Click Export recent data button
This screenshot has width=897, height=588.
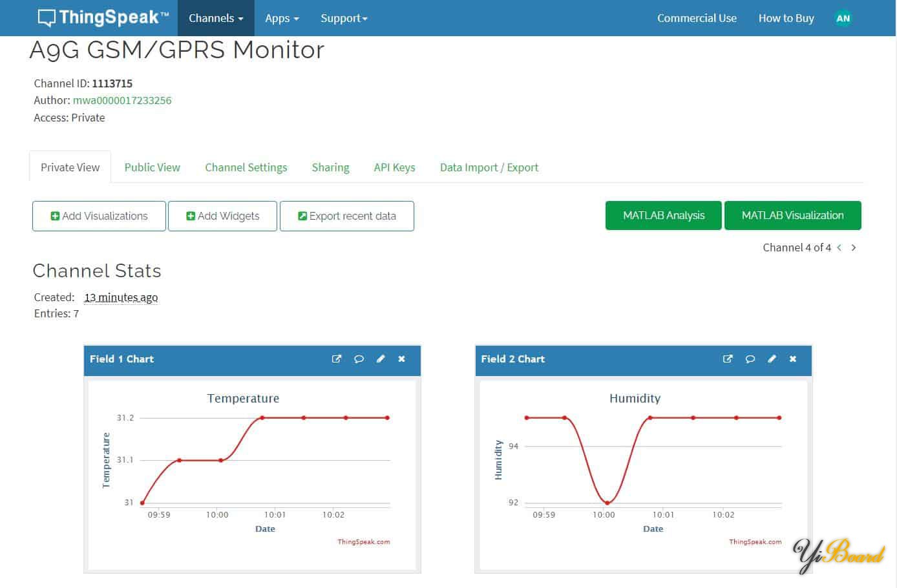(346, 216)
